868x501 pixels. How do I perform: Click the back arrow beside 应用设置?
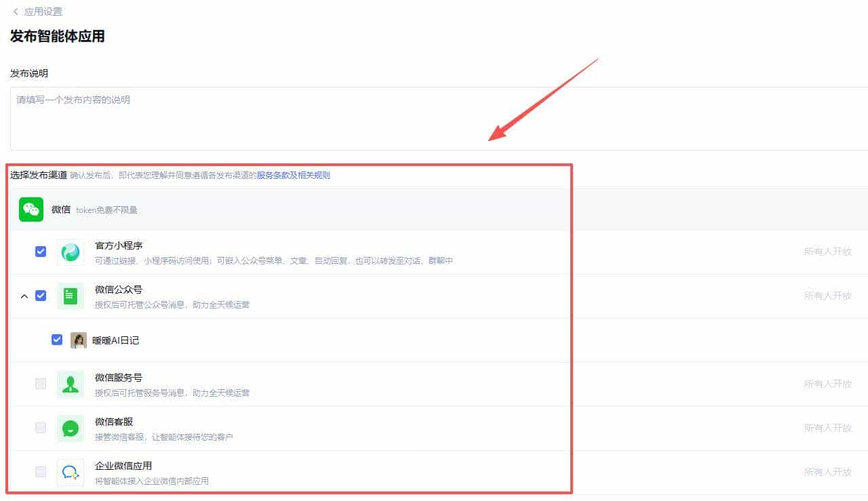(x=15, y=11)
